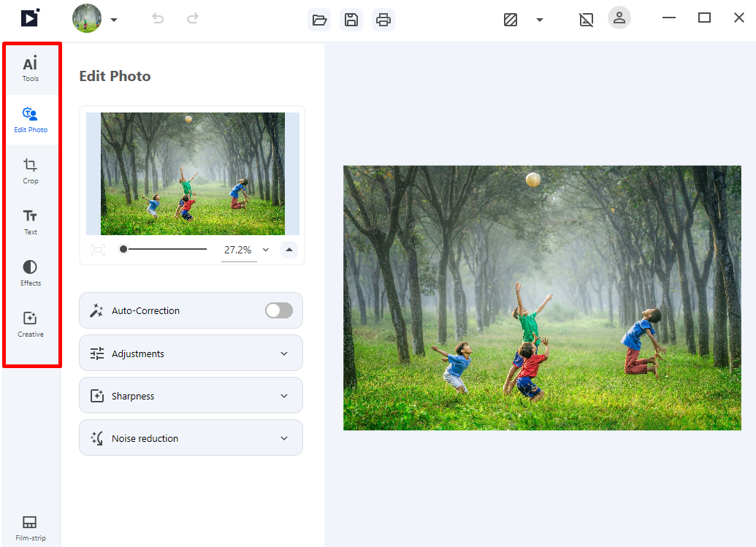
Task: Select the Edit Photo sidebar tab
Action: coord(31,120)
